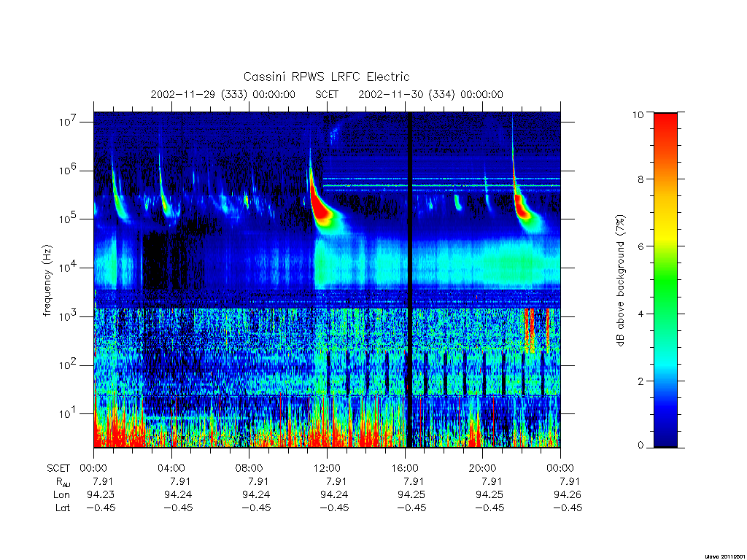Click the plot title Cassini RPWS LRFC Electric

326,77
